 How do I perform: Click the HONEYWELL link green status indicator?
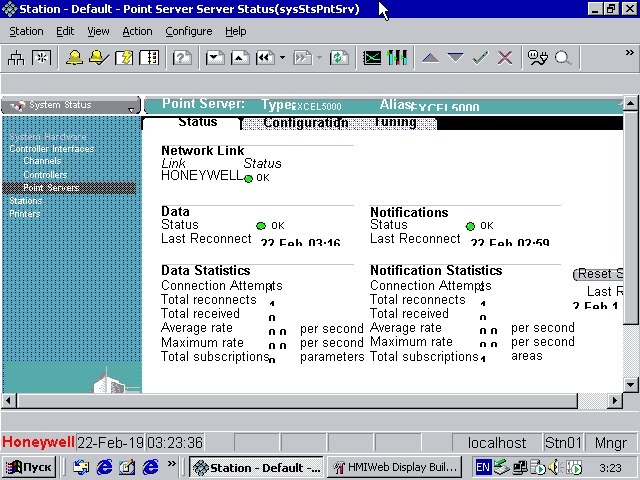248,179
